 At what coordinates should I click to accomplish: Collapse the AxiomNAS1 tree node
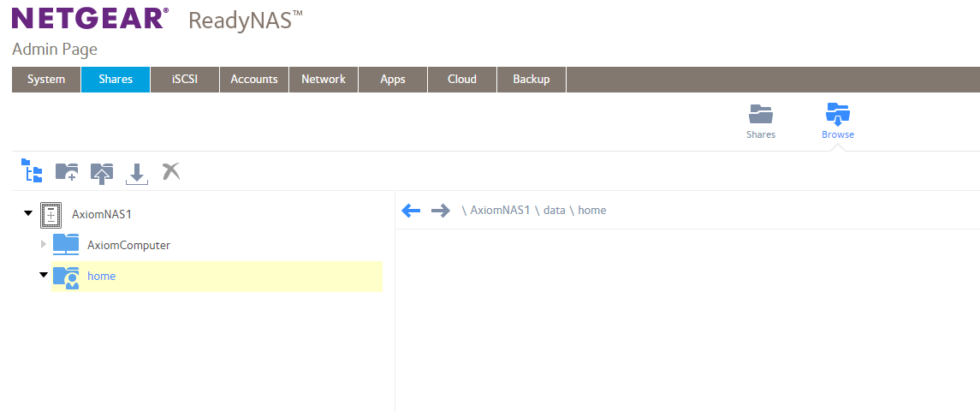coord(27,213)
